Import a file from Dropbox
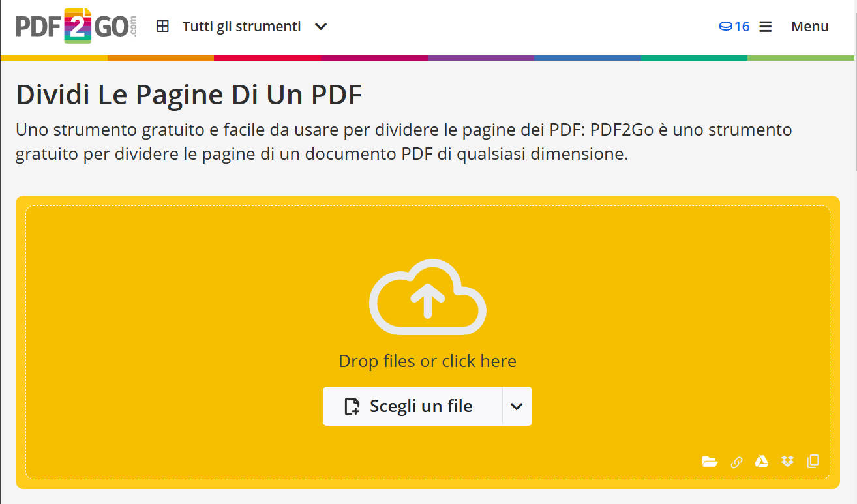This screenshot has width=857, height=504. [x=787, y=462]
